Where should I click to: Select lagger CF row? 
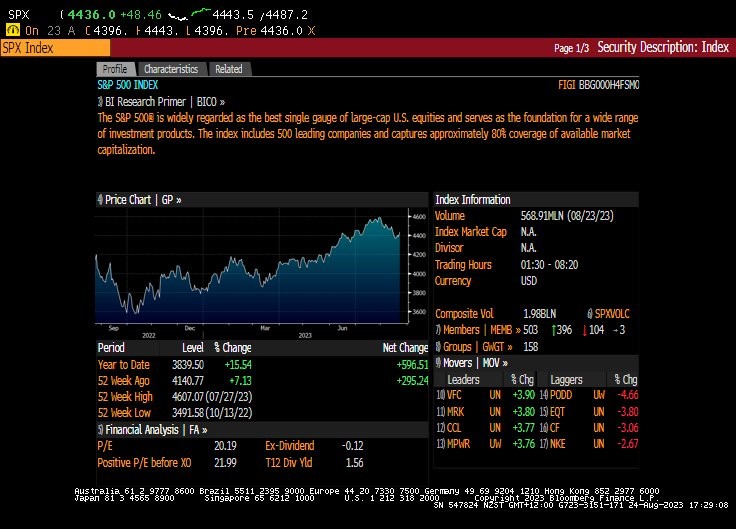coord(589,428)
